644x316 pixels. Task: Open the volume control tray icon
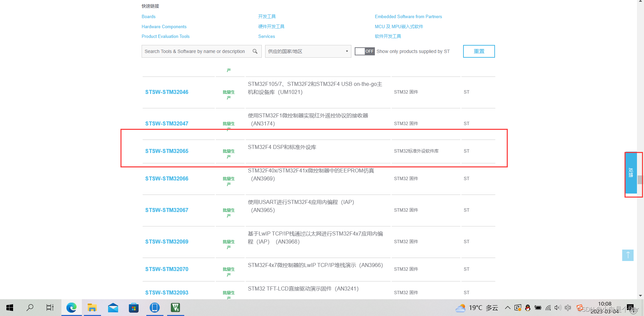558,308
